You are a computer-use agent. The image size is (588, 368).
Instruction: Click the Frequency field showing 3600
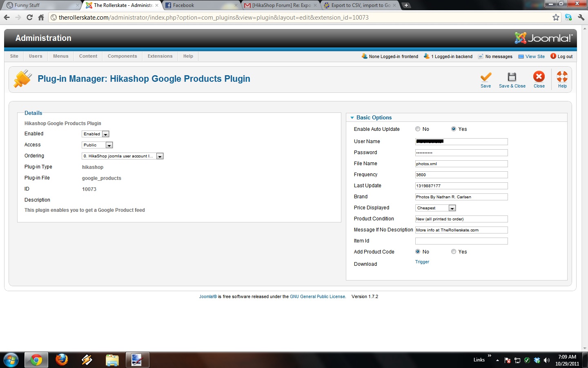click(x=461, y=175)
